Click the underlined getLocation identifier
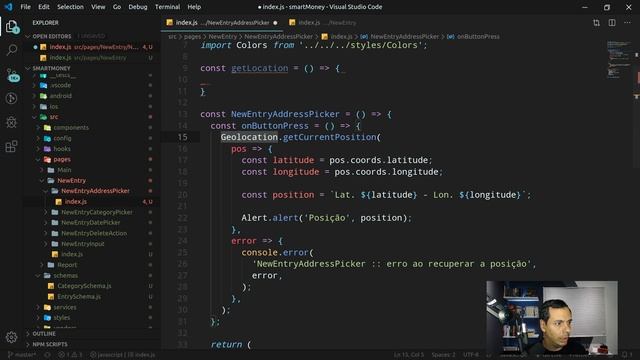 tap(260, 68)
